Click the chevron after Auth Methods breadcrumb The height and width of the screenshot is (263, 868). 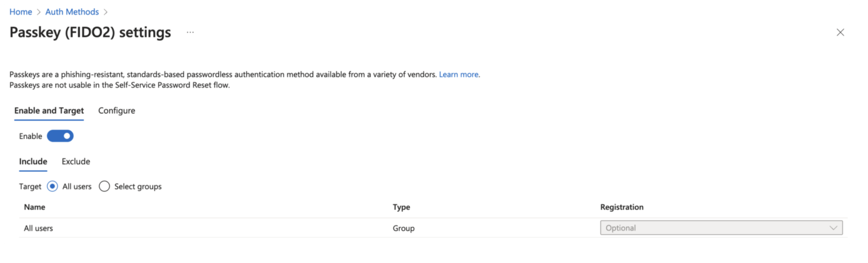(x=106, y=12)
